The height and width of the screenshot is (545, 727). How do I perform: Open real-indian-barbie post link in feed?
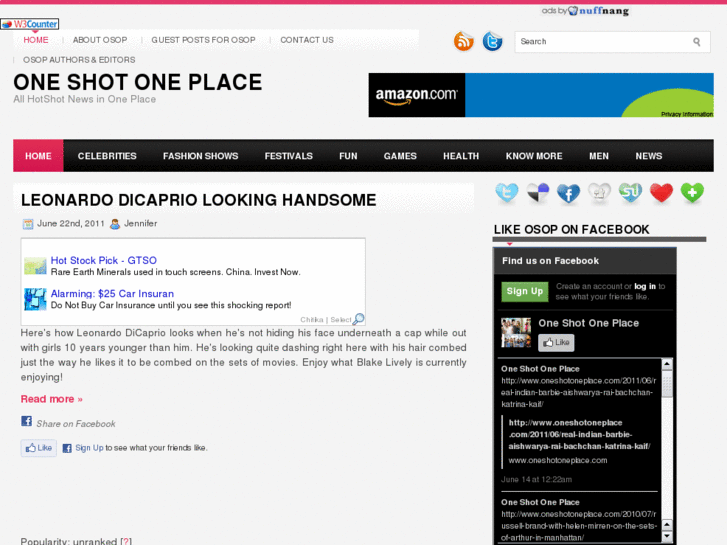coord(579,435)
